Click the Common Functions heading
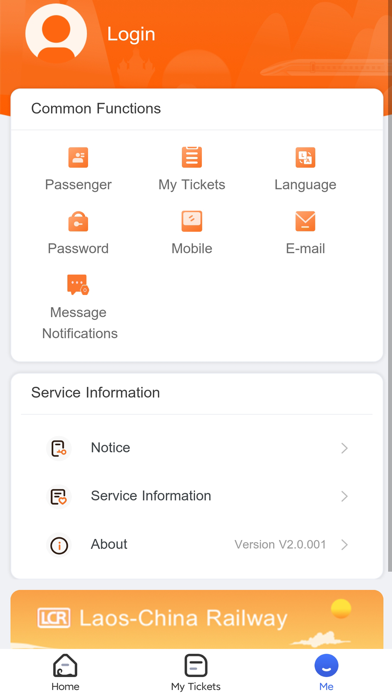The width and height of the screenshot is (392, 696). point(96,109)
